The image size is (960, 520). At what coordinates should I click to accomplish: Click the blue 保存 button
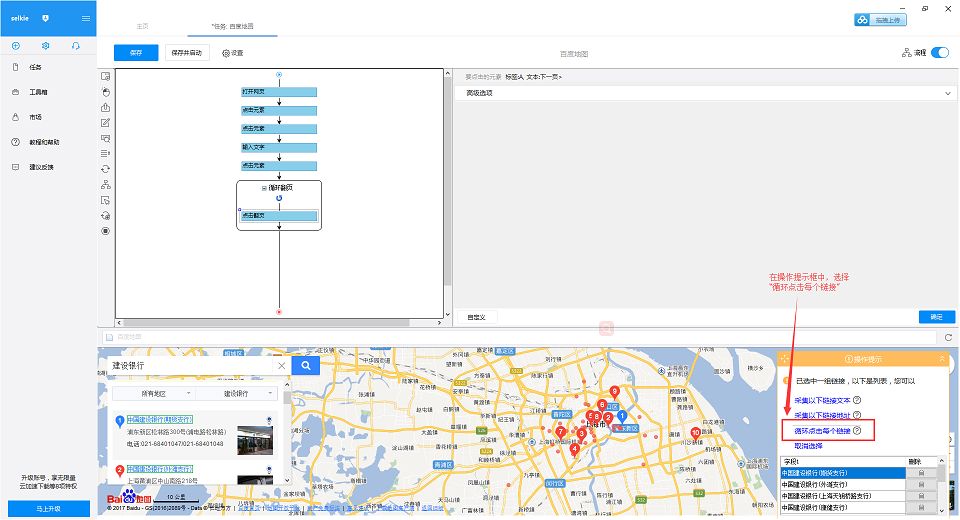[x=136, y=53]
